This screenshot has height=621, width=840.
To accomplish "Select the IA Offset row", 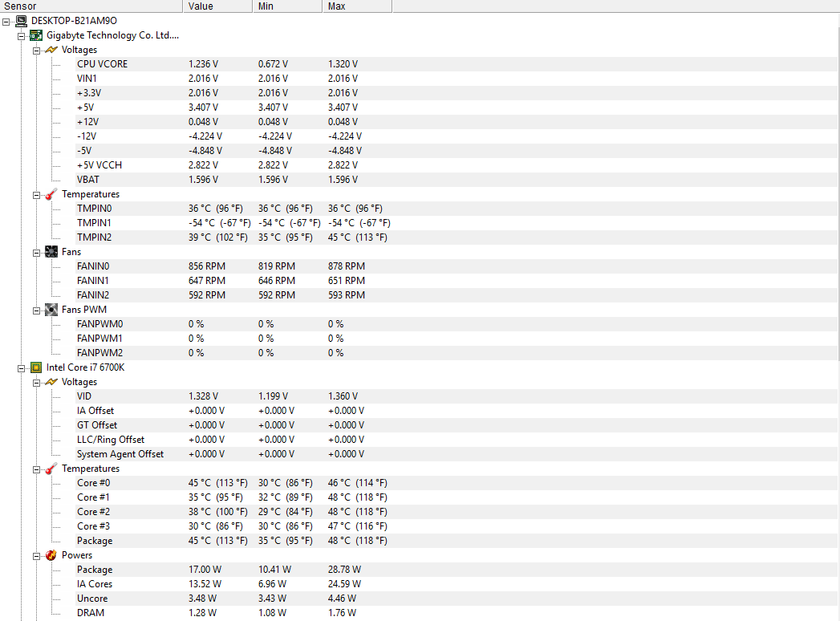I will point(457,411).
